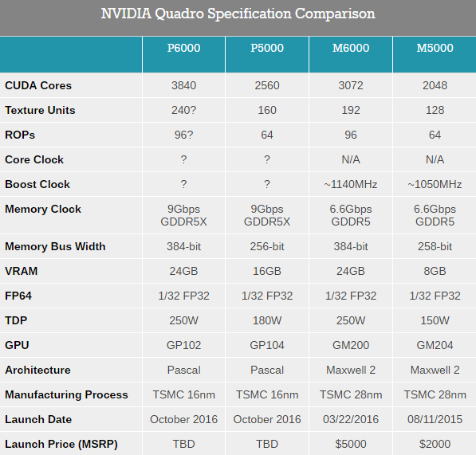This screenshot has width=476, height=455.
Task: Click the 128 texture units cell
Action: [x=435, y=110]
